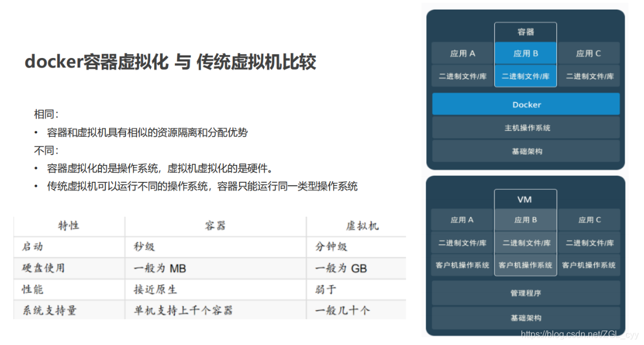Click the '单机支持上千个容器' cell
Viewport: 644px width, 345px height.
click(183, 311)
